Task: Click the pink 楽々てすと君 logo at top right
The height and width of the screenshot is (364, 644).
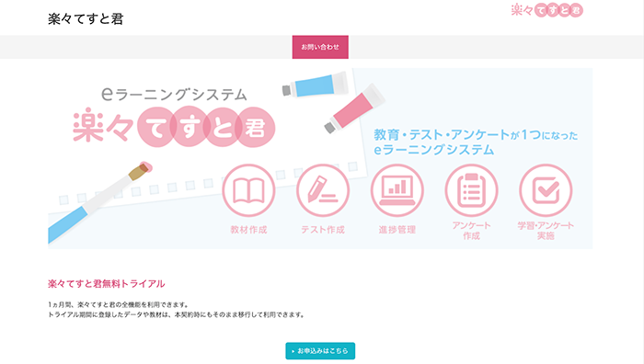Action: (x=546, y=10)
